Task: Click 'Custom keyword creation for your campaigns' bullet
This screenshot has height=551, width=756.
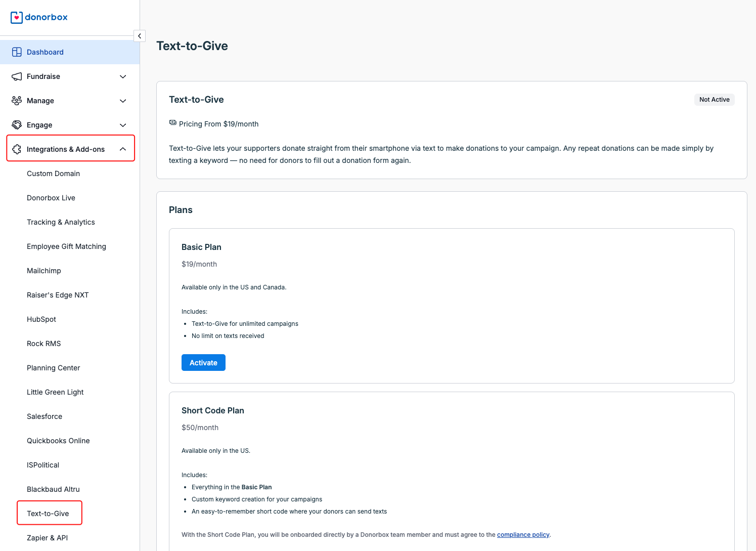Action: 257,499
